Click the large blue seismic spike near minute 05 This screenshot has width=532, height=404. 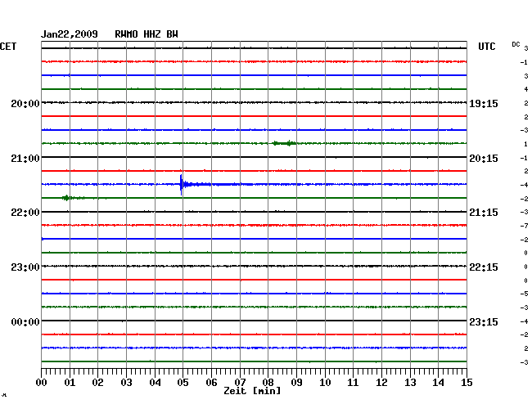pos(182,185)
